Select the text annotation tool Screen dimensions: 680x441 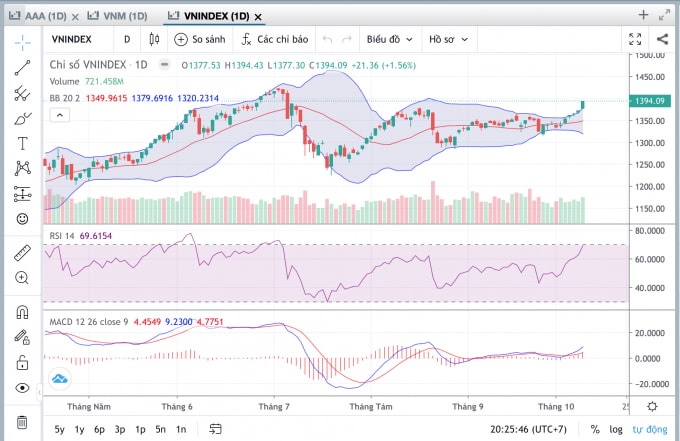(x=22, y=143)
